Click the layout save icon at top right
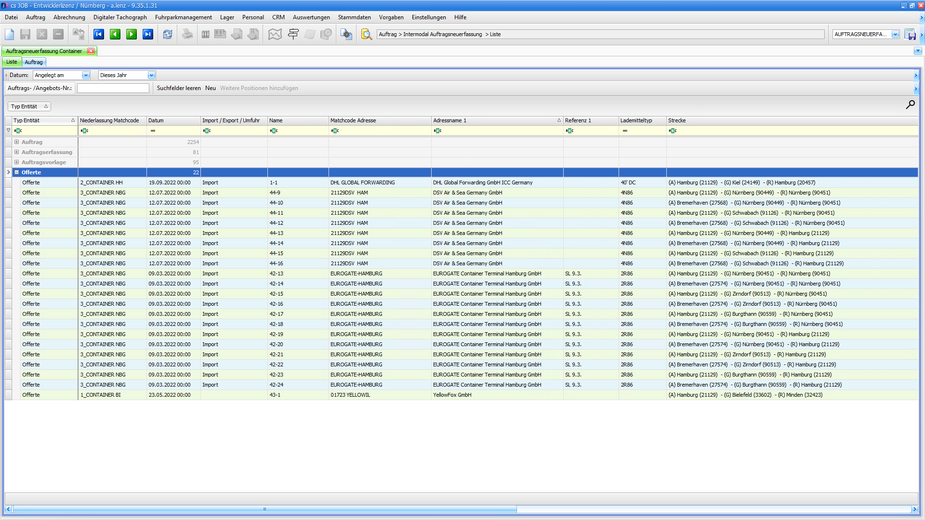The image size is (925, 520). pyautogui.click(x=911, y=35)
